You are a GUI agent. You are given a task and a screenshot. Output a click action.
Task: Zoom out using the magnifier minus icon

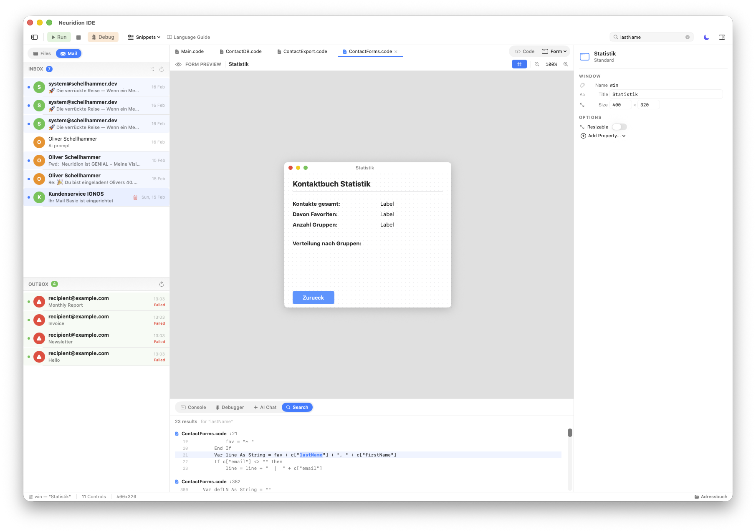click(537, 64)
